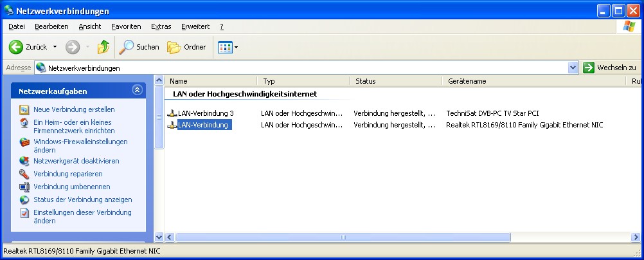Click the Verbindung reparieren wrench icon

(x=24, y=174)
